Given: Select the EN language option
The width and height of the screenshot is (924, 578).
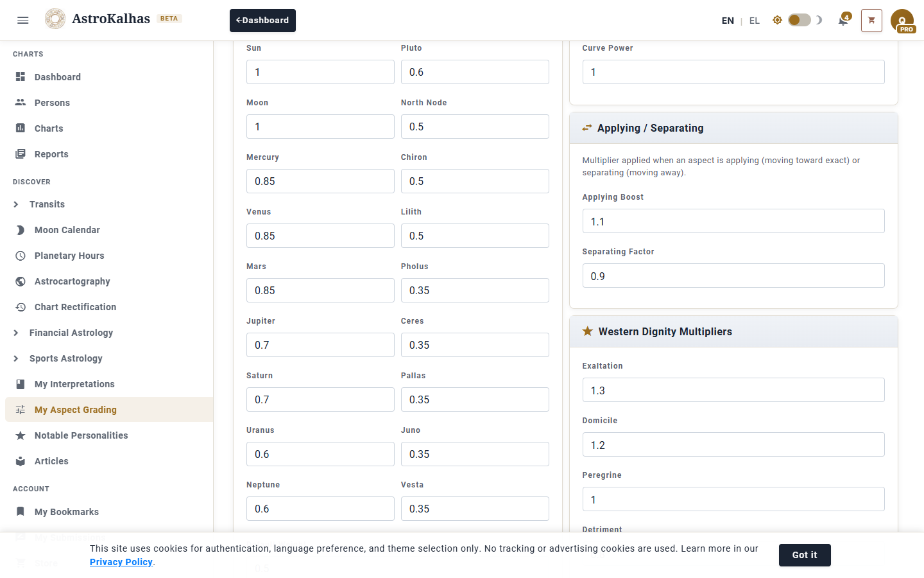Looking at the screenshot, I should (728, 21).
